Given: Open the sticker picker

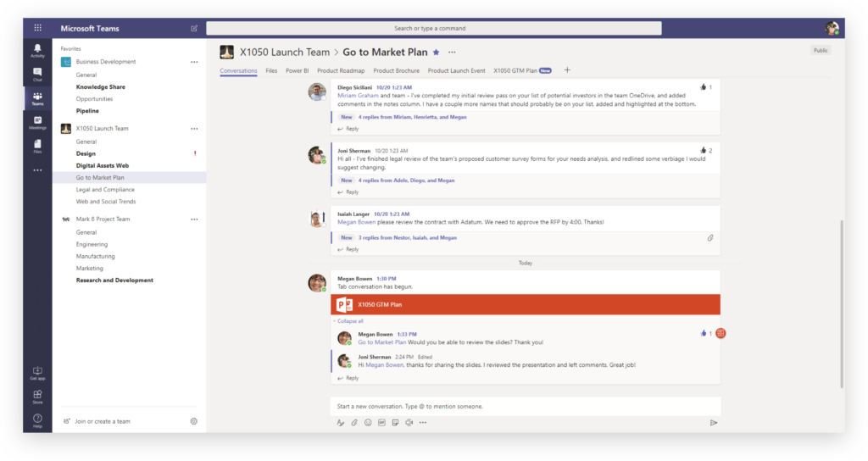Looking at the screenshot, I should 395,423.
